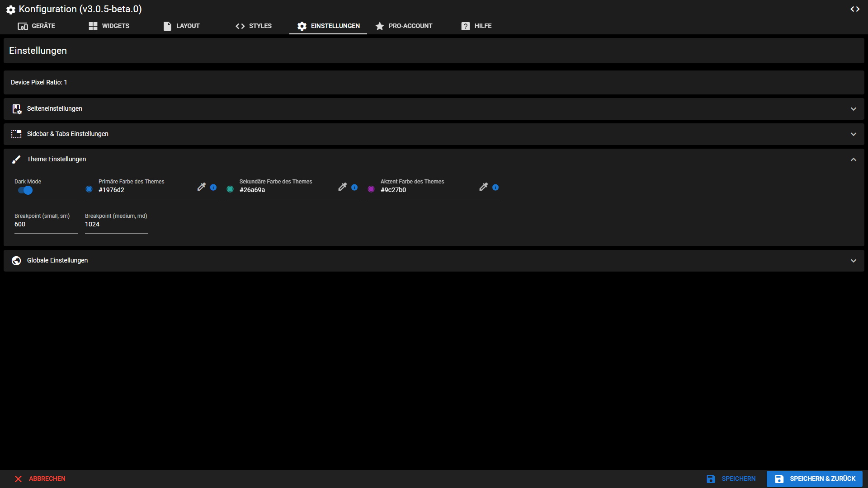
Task: Click the Seiteneinstellungen page-settings icon
Action: coord(17,109)
